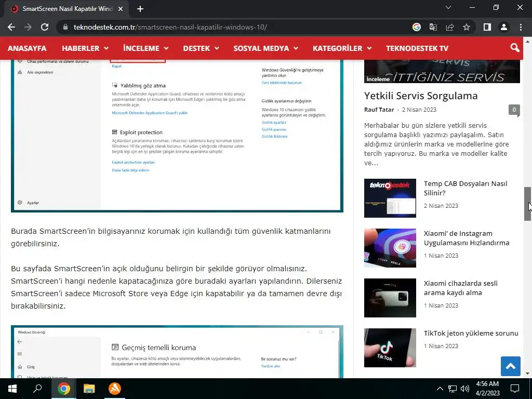Open network status in system tray

click(453, 389)
